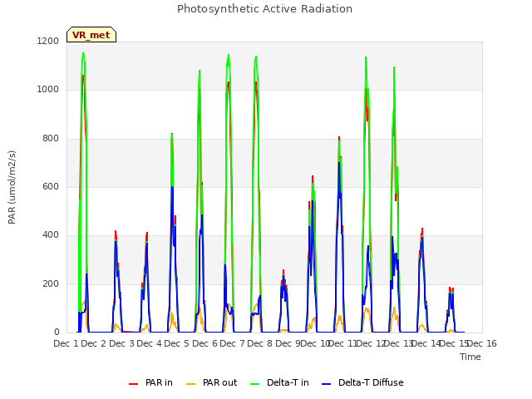Image resolution: width=532 pixels, height=399 pixels.
Task: Click the blue Delta-T Diffuse legend swatch
Action: point(326,384)
